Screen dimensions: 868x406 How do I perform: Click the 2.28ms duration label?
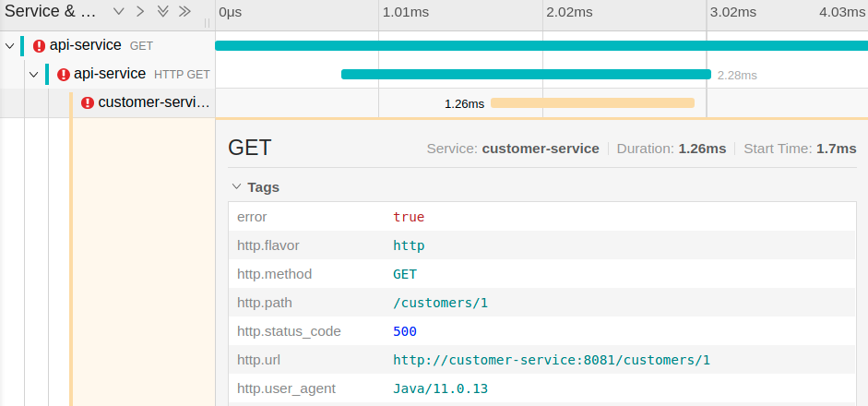tap(737, 76)
